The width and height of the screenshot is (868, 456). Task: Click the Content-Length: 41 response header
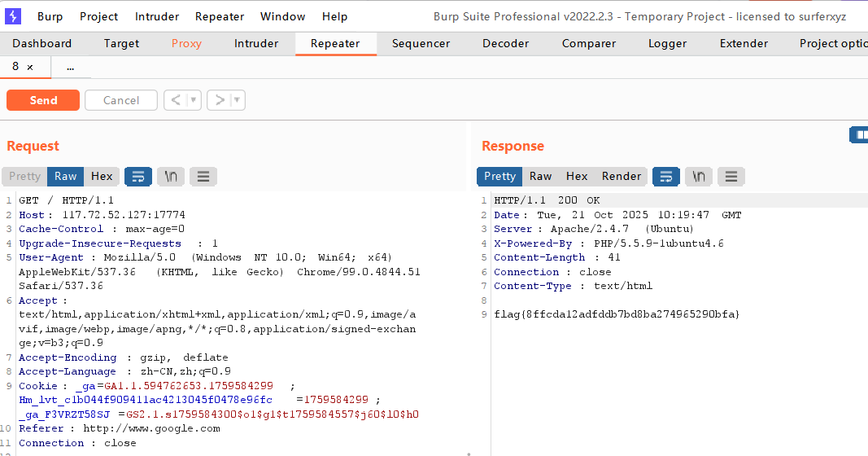coord(557,257)
